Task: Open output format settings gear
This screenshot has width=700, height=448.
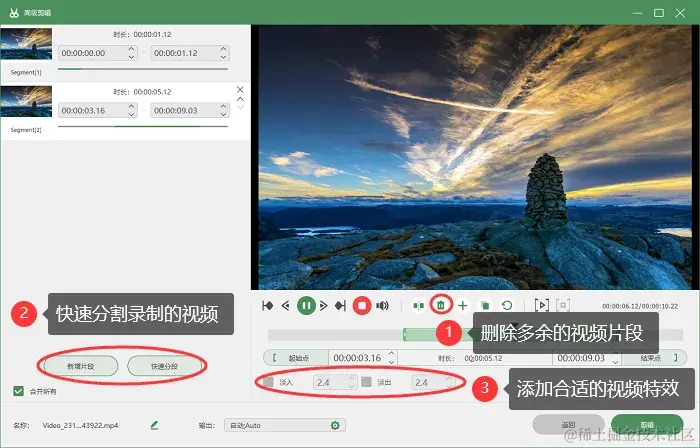Action: coord(335,426)
